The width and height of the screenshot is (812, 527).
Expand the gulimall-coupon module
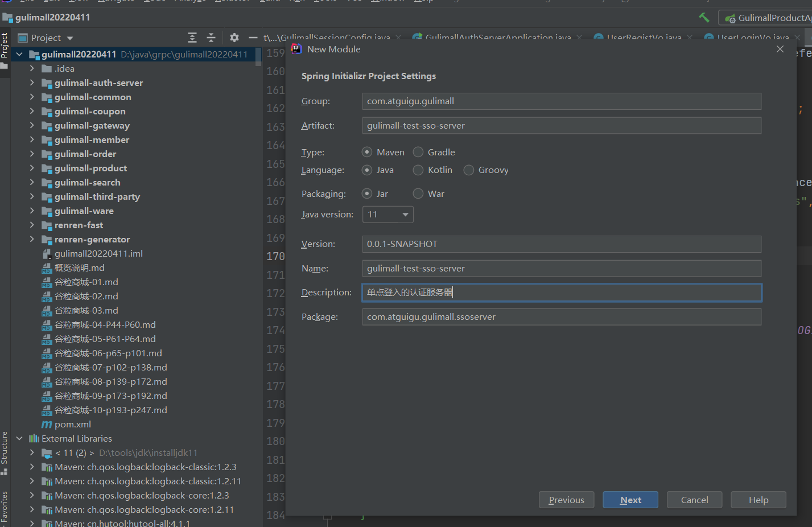pyautogui.click(x=32, y=112)
